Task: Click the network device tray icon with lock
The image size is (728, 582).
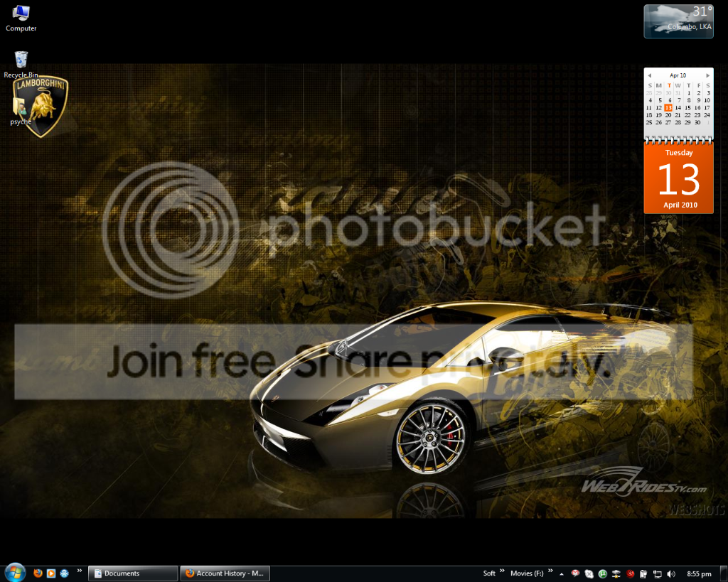Action: tap(616, 573)
